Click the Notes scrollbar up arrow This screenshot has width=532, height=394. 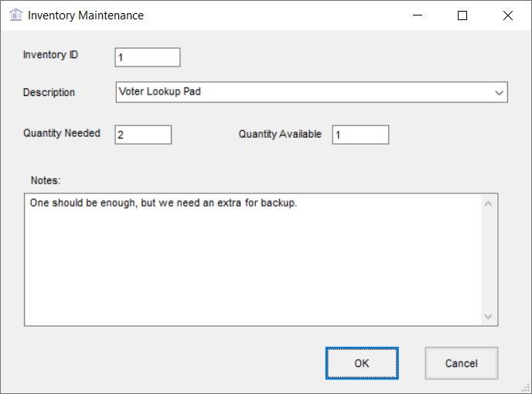coord(488,204)
